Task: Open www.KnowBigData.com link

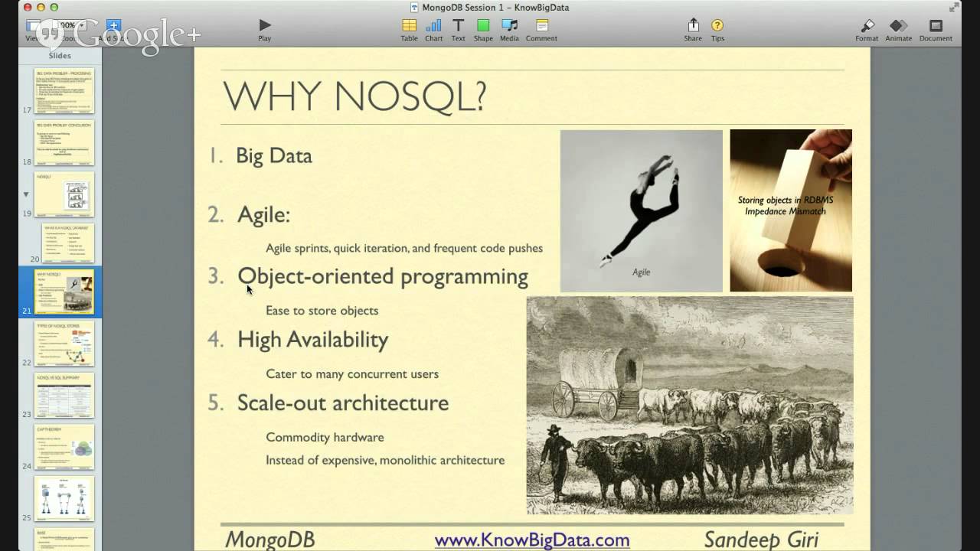Action: pyautogui.click(x=532, y=540)
